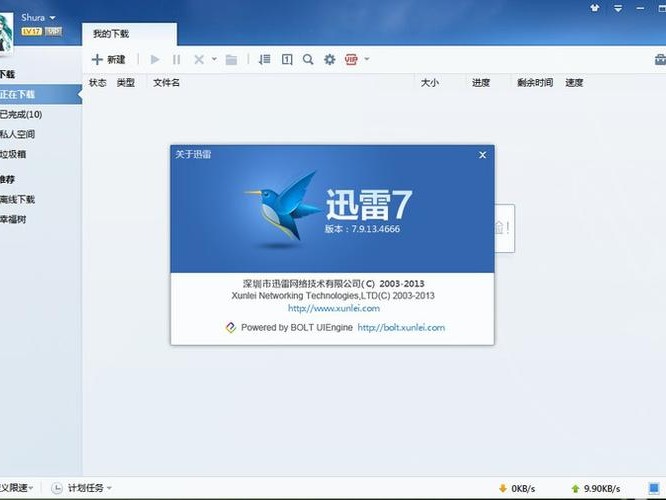Sort by the 大小 column header
Image resolution: width=666 pixels, height=500 pixels.
(x=429, y=83)
